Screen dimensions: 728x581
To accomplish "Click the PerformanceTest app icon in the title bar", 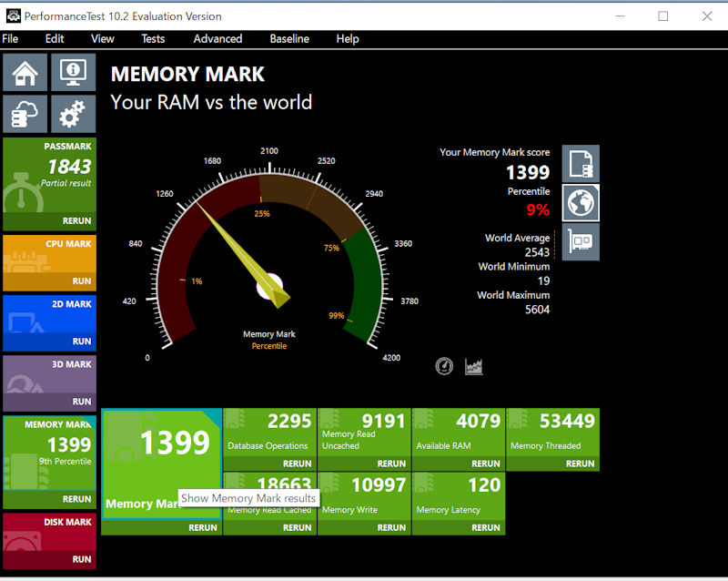I will click(13, 16).
